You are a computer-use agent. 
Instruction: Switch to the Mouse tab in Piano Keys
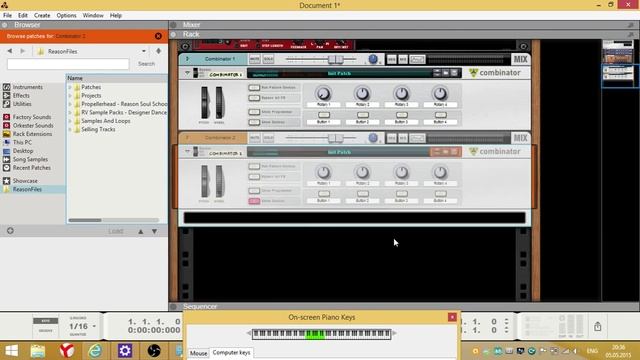[198, 353]
